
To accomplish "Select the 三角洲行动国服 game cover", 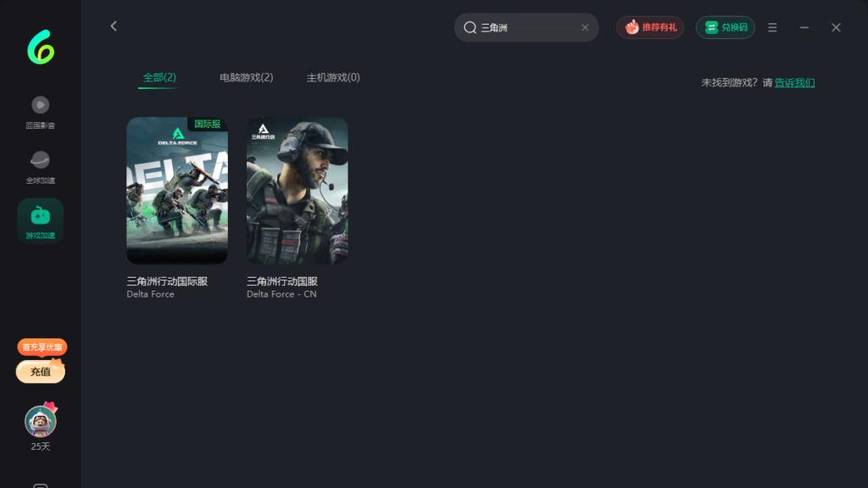I will [x=298, y=191].
